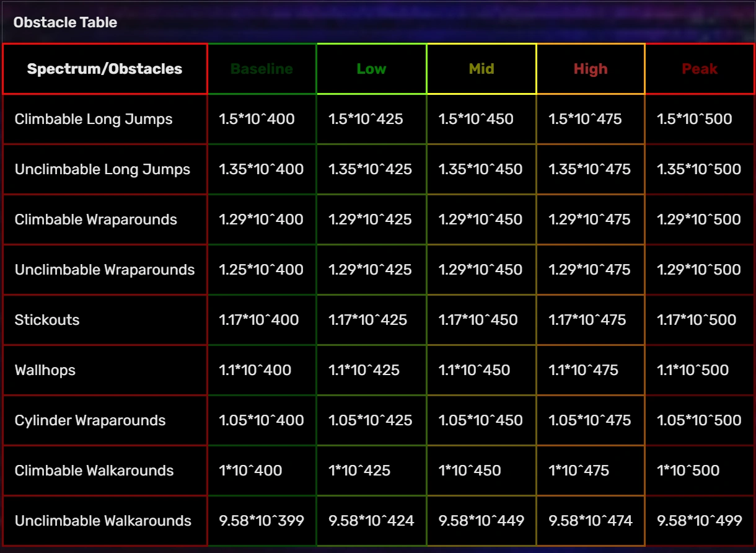The height and width of the screenshot is (553, 756).
Task: Click the value 9.58*10^399
Action: tap(262, 521)
